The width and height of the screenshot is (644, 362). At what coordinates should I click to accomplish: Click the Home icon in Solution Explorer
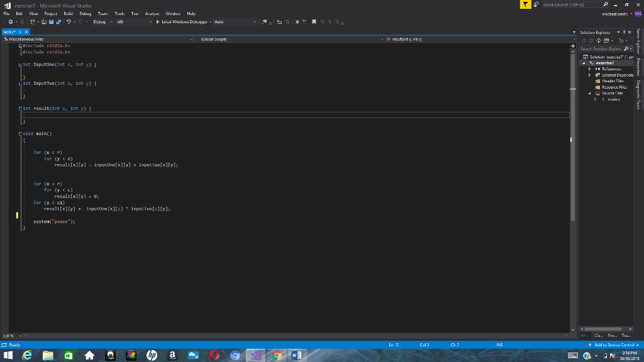(x=598, y=40)
